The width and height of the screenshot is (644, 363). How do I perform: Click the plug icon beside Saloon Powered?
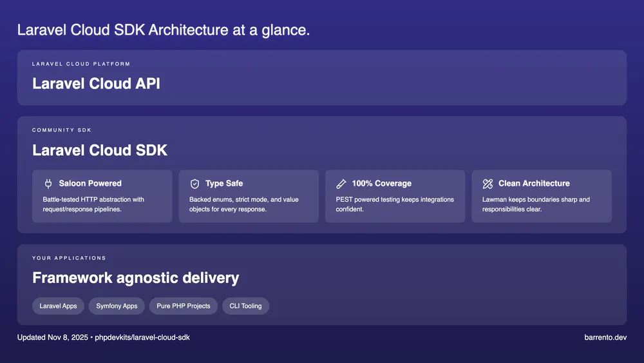(x=48, y=184)
